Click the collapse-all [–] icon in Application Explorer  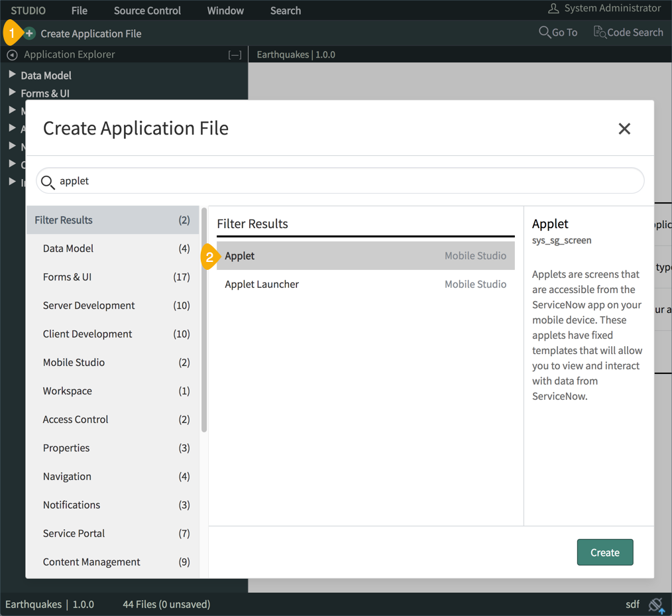[235, 54]
